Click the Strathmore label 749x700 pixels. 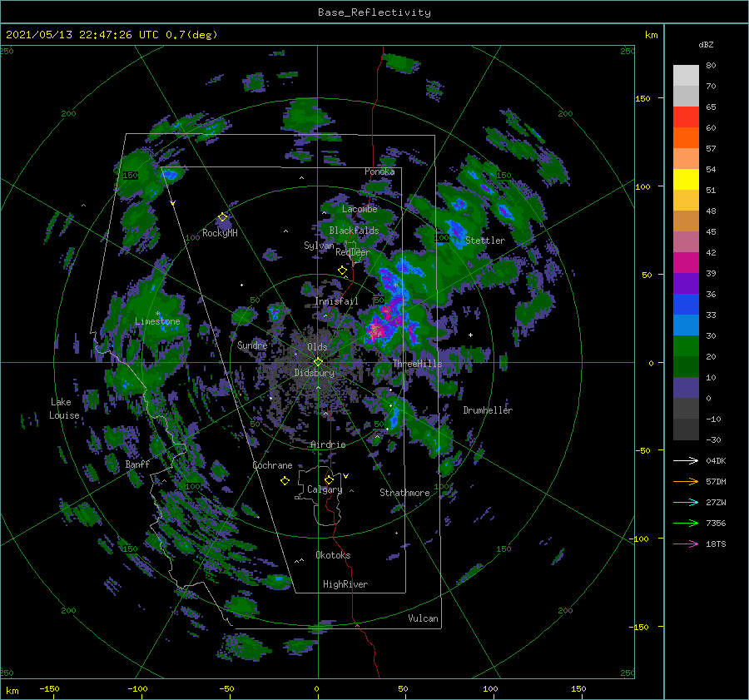coord(404,493)
